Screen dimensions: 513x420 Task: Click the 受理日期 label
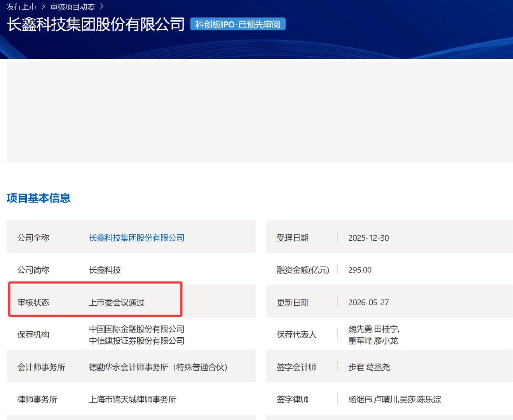click(293, 238)
